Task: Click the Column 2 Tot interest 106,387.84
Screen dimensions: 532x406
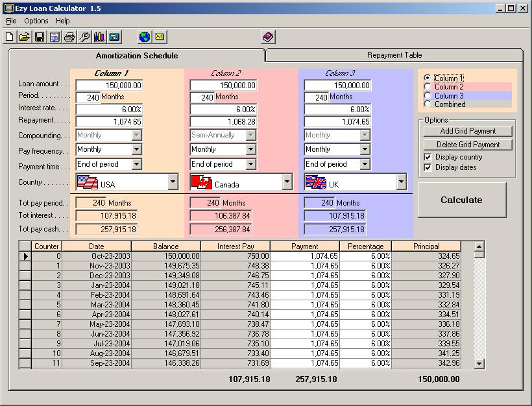Action: click(x=221, y=216)
